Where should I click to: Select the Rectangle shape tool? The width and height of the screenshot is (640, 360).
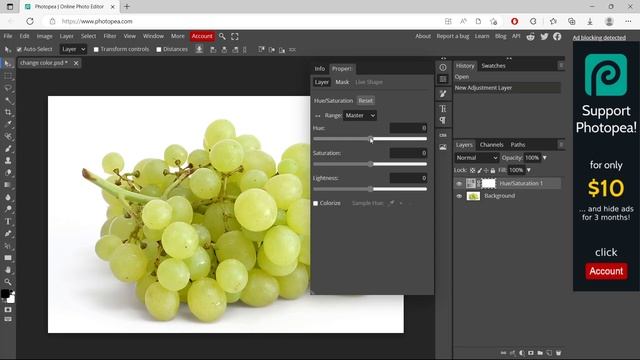point(8,258)
